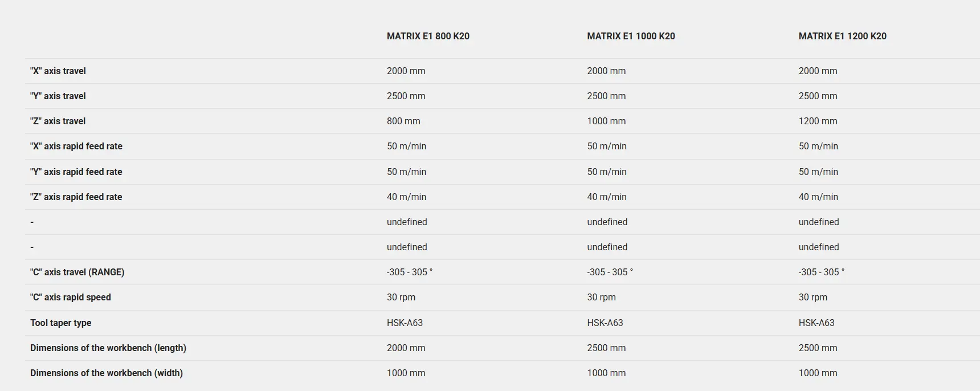Click the MATRIX E1 1200 K20 header
Viewport: 980px width, 391px height.
842,36
